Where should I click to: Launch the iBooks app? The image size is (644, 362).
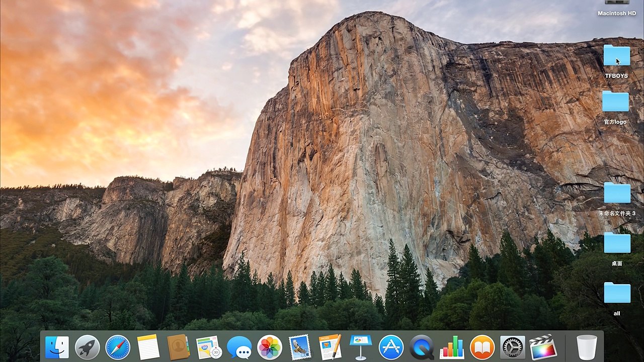tap(482, 347)
